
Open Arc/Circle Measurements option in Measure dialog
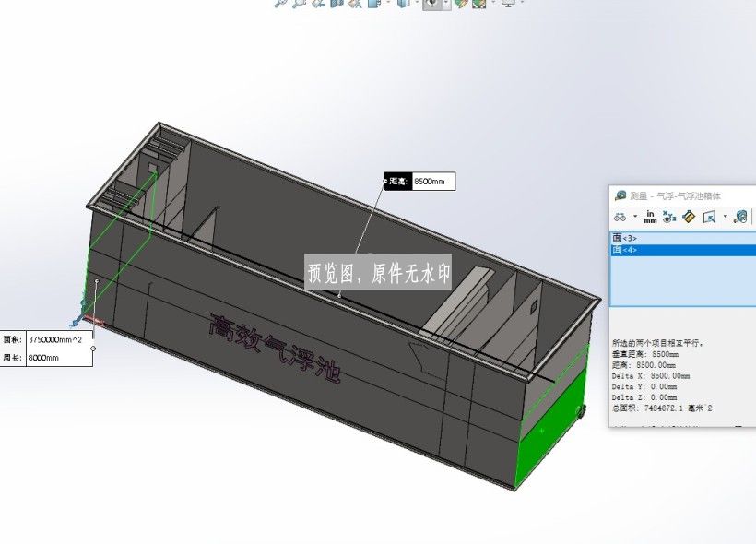(x=620, y=217)
